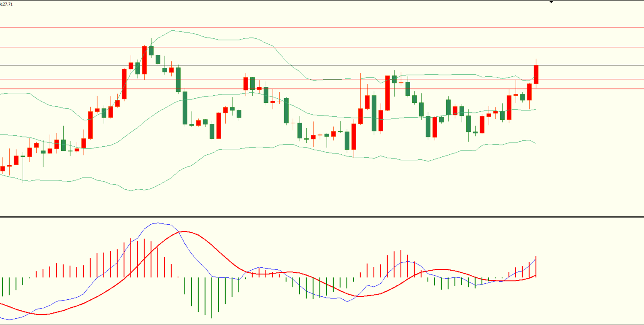Screen dimensions: 644x325
Task: Select the highest red horizontal line
Action: [x=322, y=27]
